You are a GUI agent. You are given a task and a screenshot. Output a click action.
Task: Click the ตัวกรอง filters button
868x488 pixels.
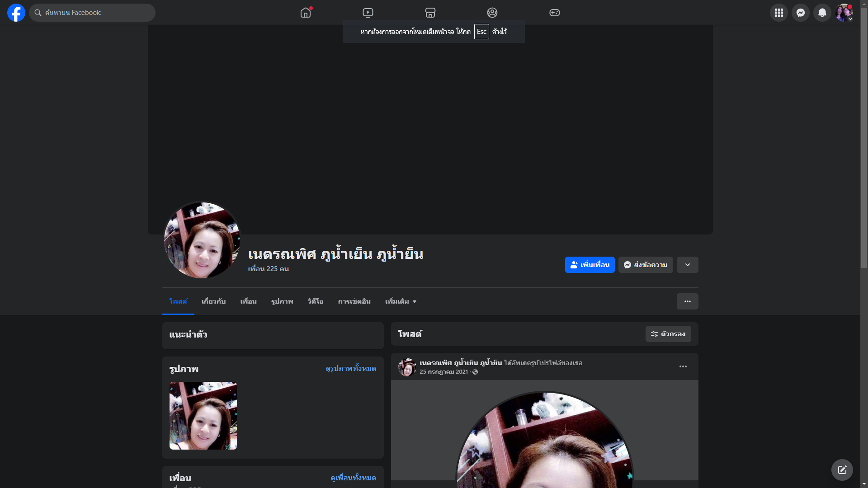[668, 334]
